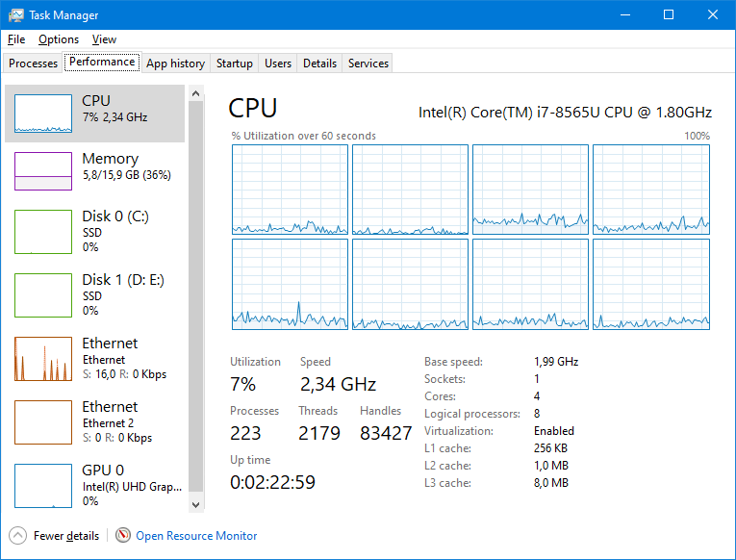This screenshot has height=560, width=736.
Task: Click the Resource Monitor icon
Action: (123, 536)
